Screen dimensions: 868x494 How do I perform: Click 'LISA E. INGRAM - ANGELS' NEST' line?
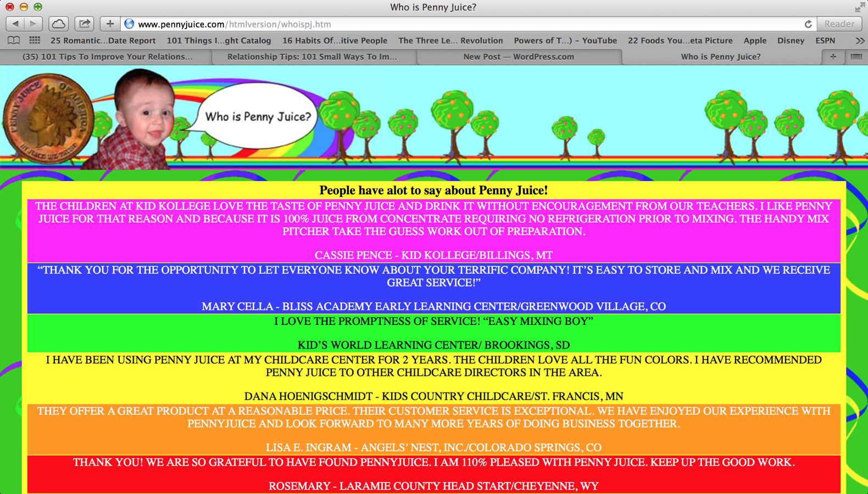(433, 447)
